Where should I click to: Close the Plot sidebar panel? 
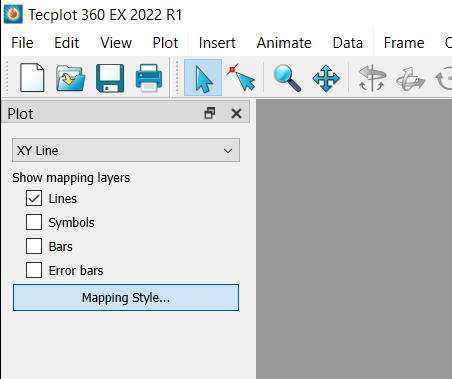coord(236,114)
